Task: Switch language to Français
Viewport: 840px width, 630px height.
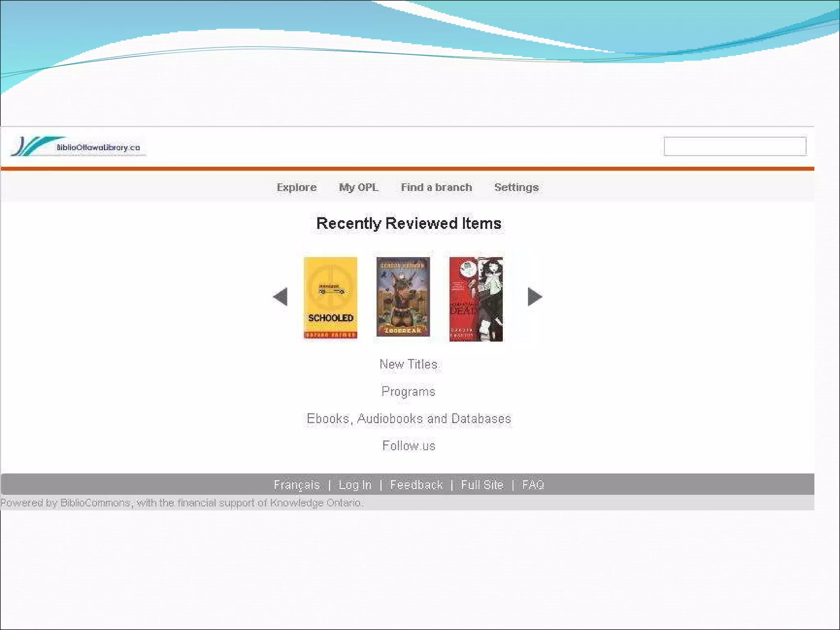Action: [297, 485]
